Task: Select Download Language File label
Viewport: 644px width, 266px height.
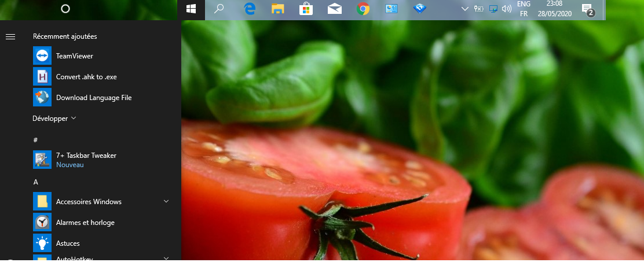Action: pos(94,98)
